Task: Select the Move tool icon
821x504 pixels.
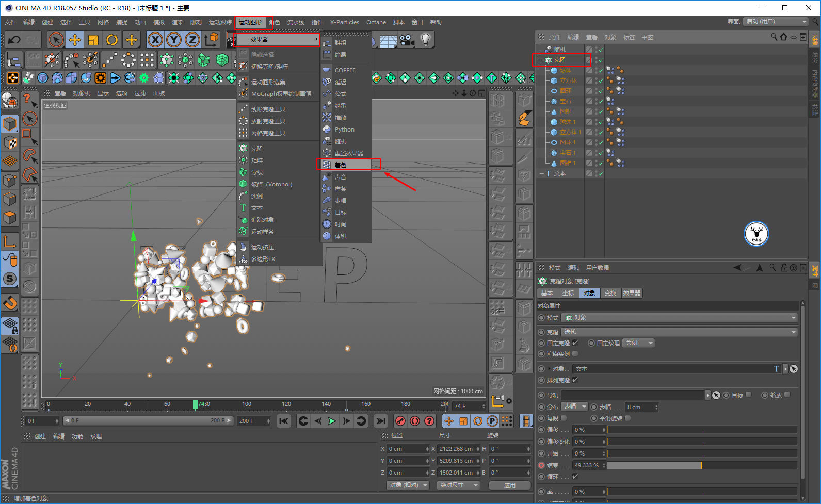Action: pos(75,40)
